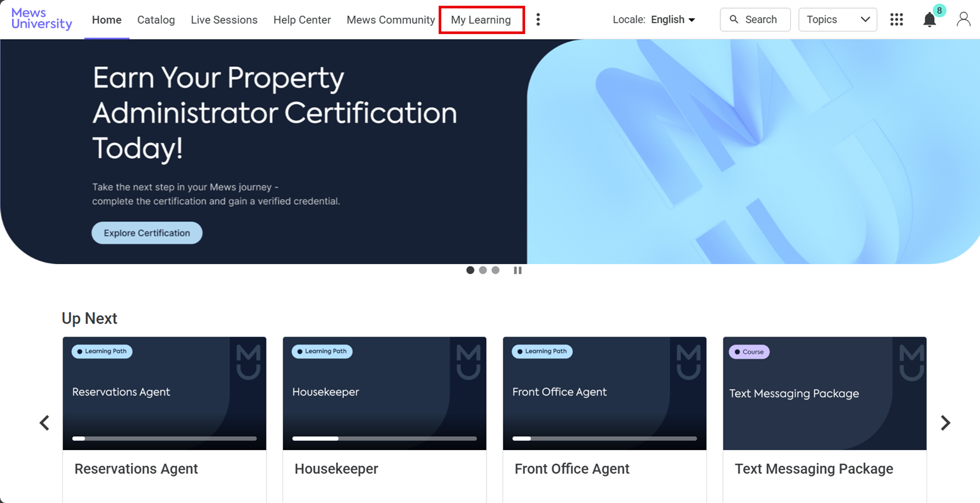The height and width of the screenshot is (503, 980).
Task: Open the Catalog tab
Action: click(156, 20)
